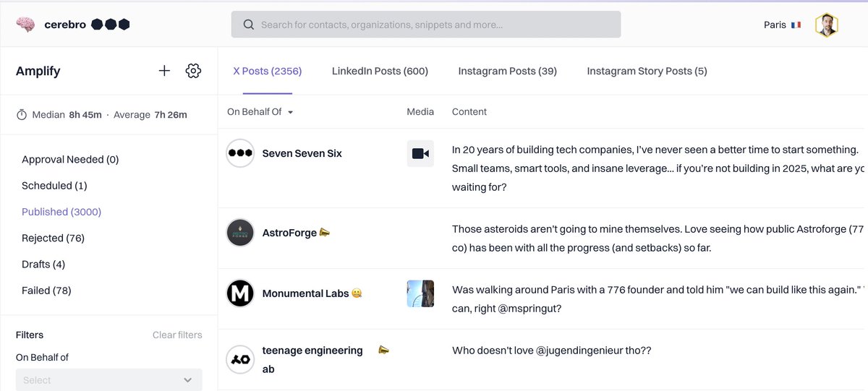Screen dimensions: 868x391
Task: Open the user profile avatar
Action: click(827, 25)
